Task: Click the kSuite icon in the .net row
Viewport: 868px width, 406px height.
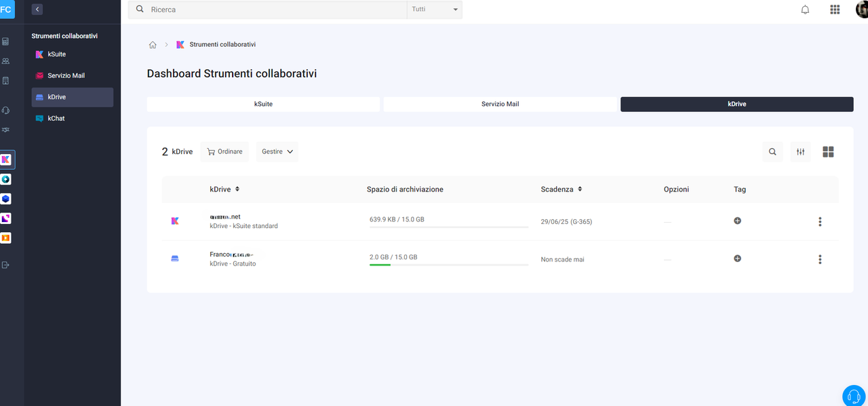Action: click(x=175, y=221)
